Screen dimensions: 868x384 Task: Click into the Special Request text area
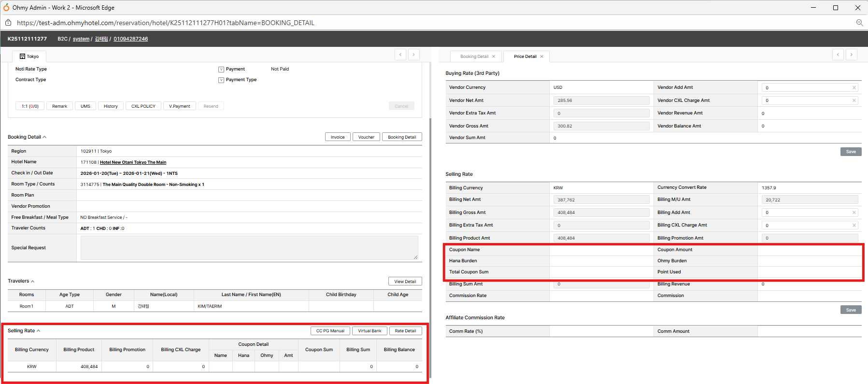pyautogui.click(x=249, y=248)
